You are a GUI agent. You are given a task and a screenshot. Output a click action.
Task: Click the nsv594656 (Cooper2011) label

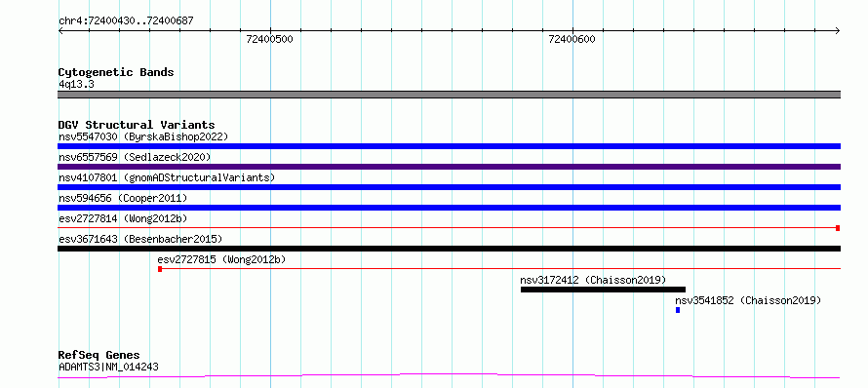(123, 198)
